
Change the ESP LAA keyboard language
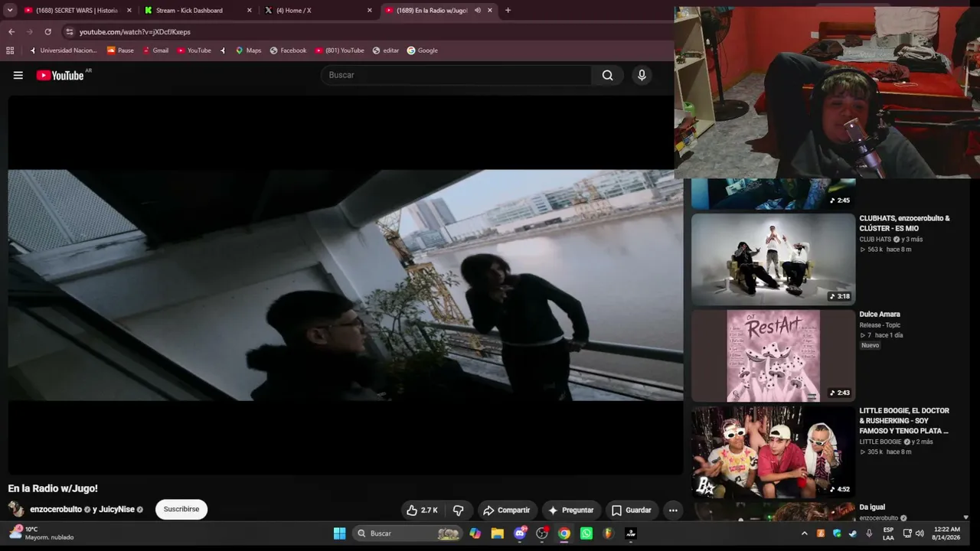tap(888, 533)
